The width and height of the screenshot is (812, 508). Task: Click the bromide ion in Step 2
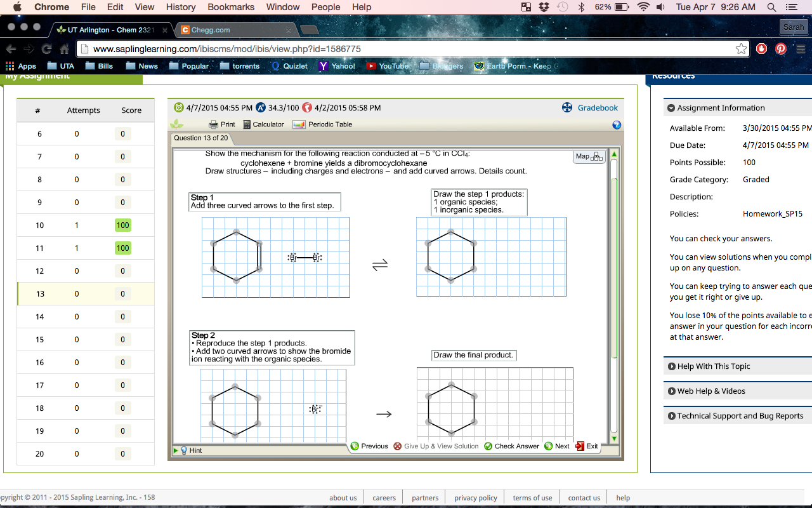click(315, 409)
